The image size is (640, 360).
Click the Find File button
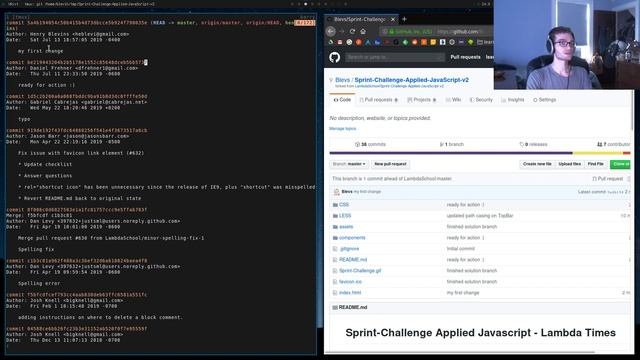click(x=596, y=164)
